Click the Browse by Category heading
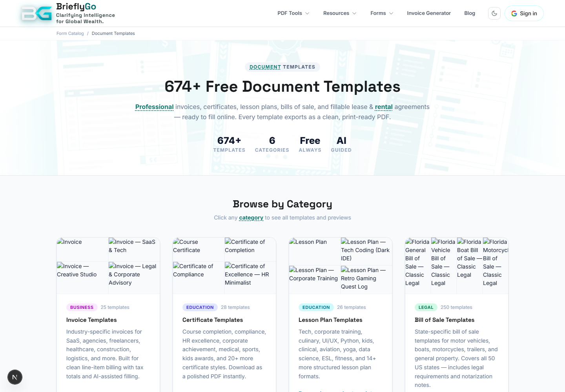 (x=282, y=204)
